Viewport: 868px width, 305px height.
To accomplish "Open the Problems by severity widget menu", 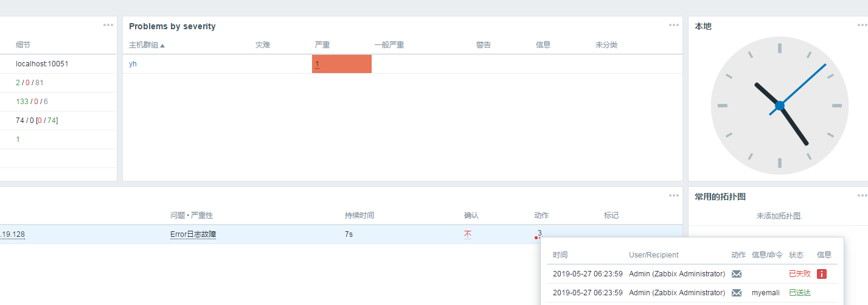I will tap(673, 25).
